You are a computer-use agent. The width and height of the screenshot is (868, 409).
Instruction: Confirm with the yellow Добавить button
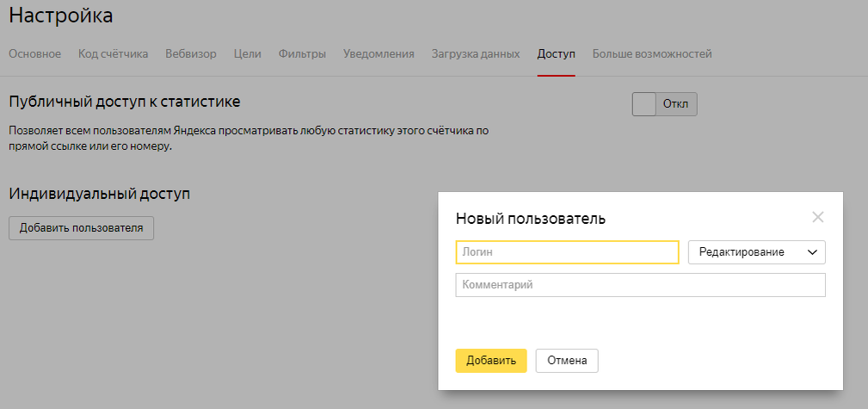click(x=491, y=360)
